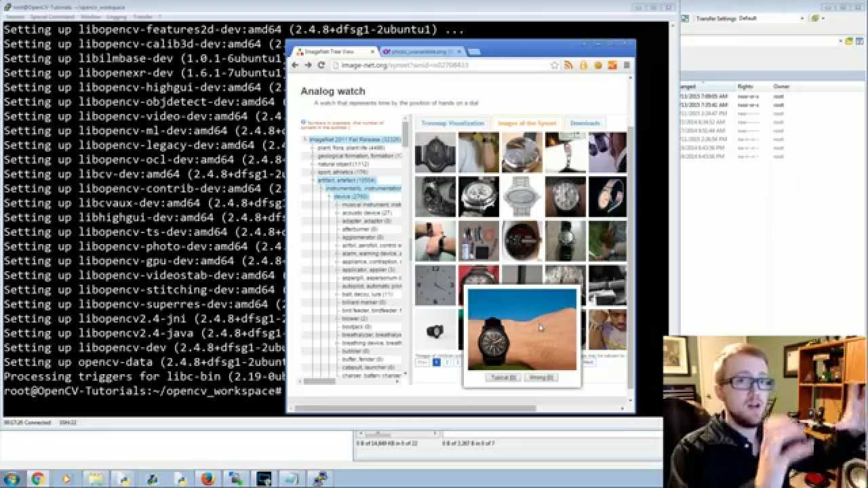Viewport: 868px width, 488px height.
Task: Close the ImageNet Tree View tab
Action: 372,52
